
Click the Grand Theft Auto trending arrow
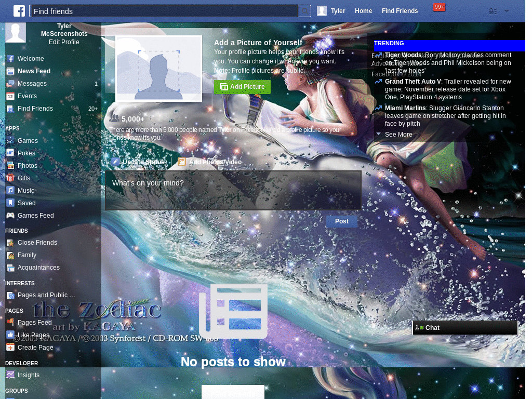378,82
